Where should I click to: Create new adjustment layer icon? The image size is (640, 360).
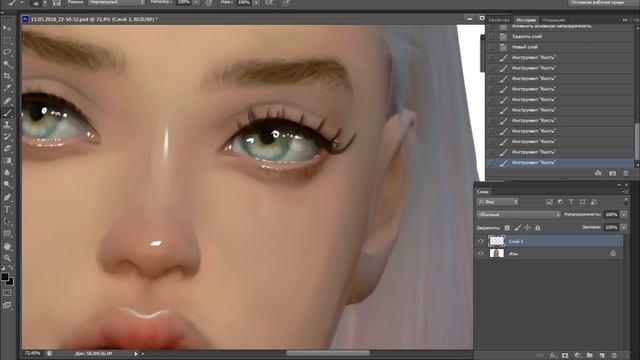pyautogui.click(x=578, y=356)
